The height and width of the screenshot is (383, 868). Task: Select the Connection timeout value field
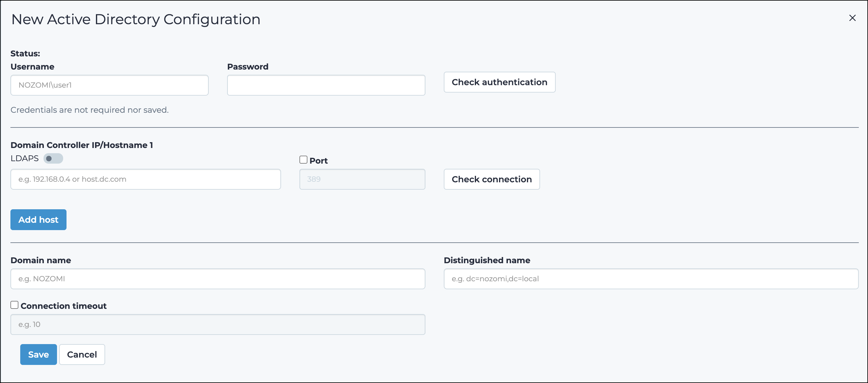pyautogui.click(x=218, y=324)
